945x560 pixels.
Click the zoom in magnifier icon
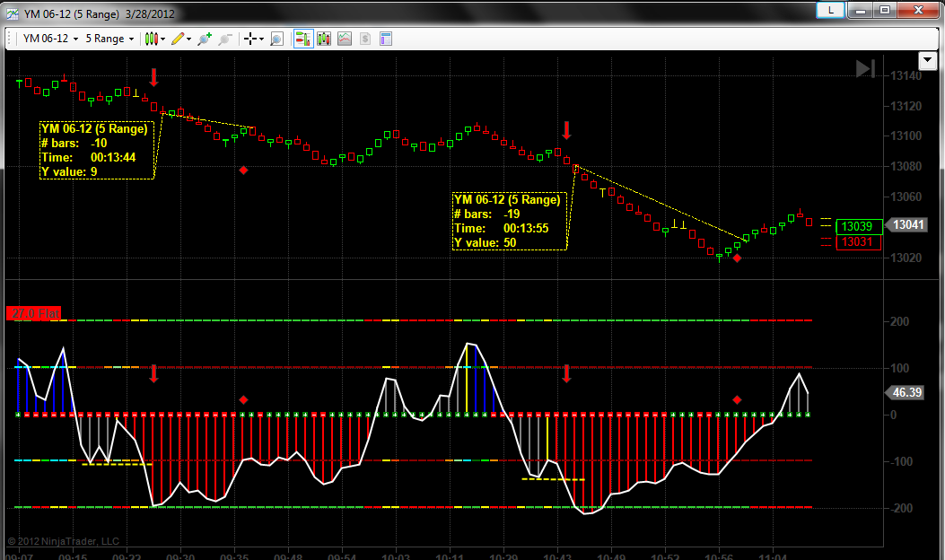pos(205,39)
